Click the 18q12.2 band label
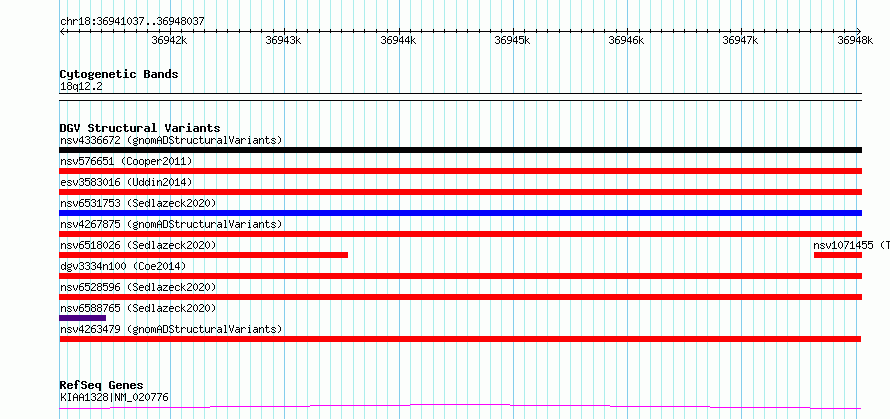The height and width of the screenshot is (419, 890). 81,87
